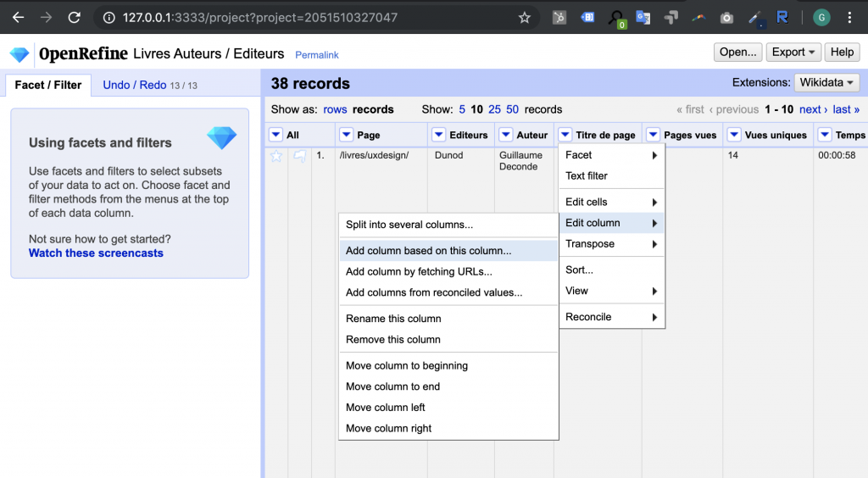Show 50 records per page
The width and height of the screenshot is (868, 478).
click(513, 109)
